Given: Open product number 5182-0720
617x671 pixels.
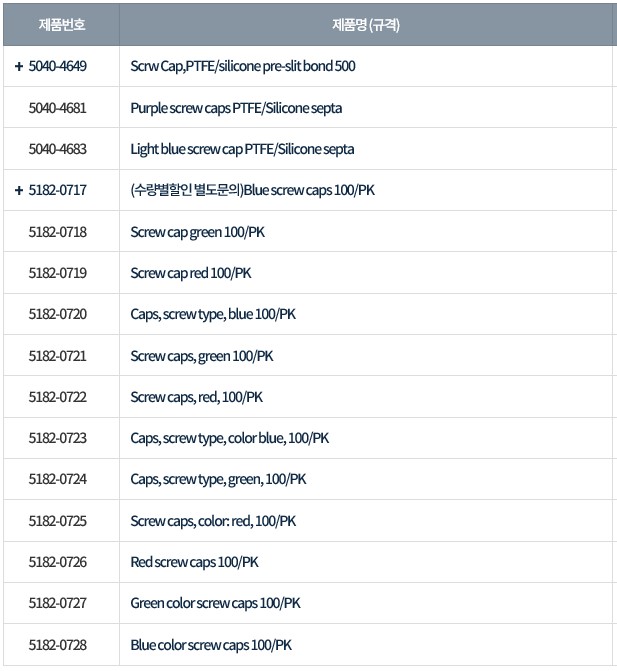Looking at the screenshot, I should [57, 314].
